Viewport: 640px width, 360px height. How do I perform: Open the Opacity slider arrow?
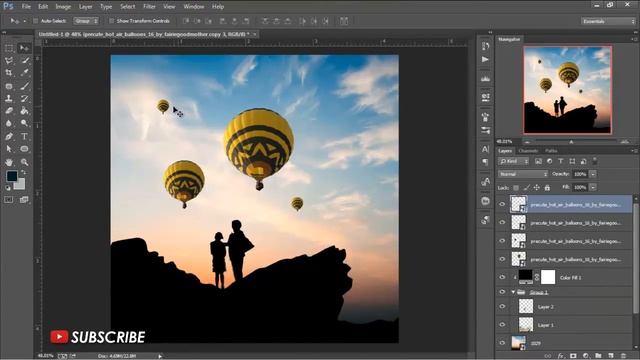(593, 174)
